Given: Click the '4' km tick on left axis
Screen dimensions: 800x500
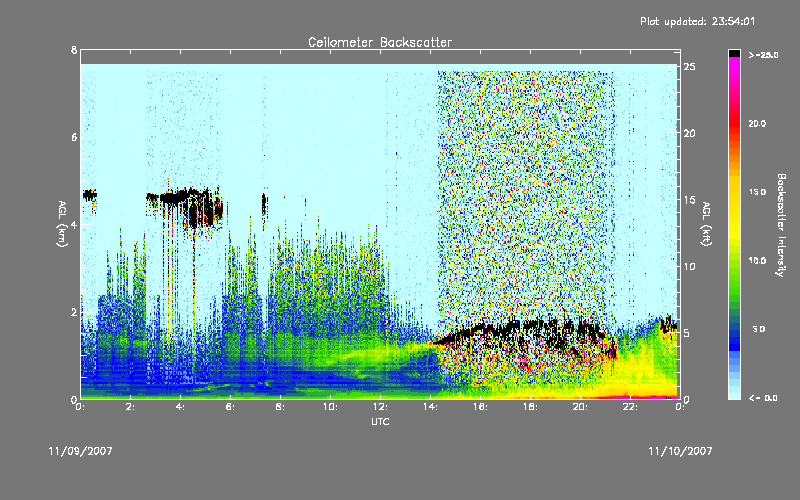Looking at the screenshot, I should click(74, 224).
